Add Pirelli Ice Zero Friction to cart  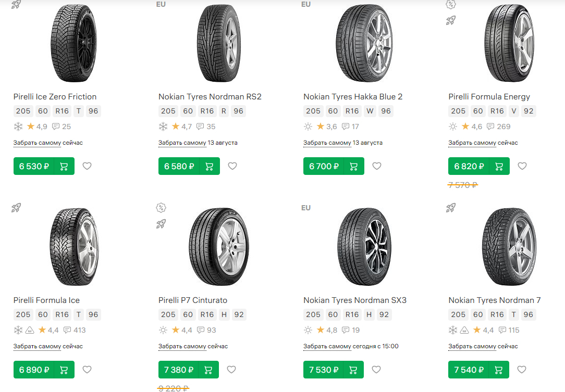[64, 167]
